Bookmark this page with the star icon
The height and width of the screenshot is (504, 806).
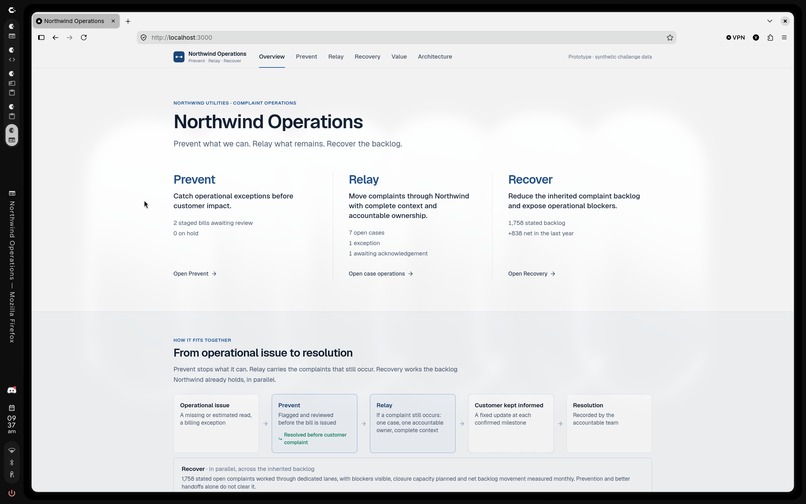click(670, 38)
